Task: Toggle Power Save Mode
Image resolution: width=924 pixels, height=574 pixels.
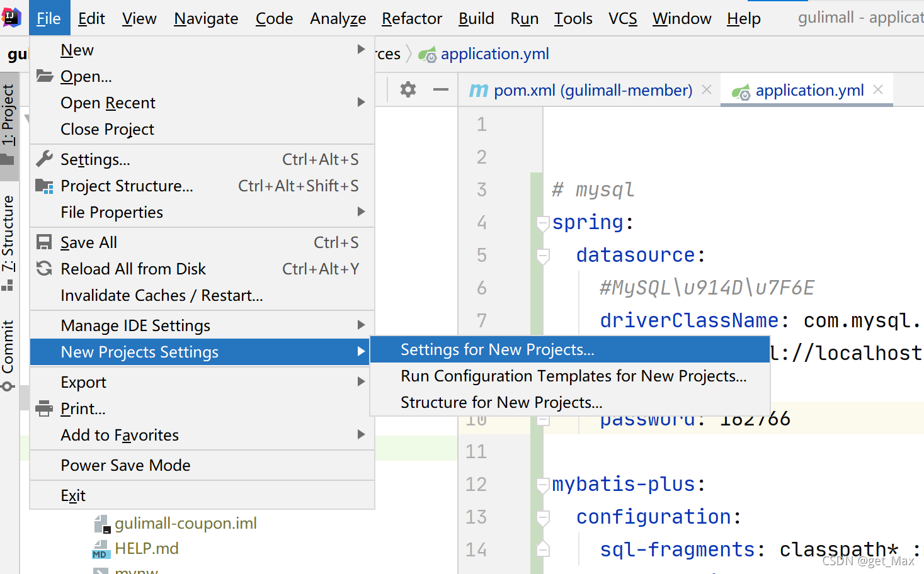Action: [x=125, y=465]
